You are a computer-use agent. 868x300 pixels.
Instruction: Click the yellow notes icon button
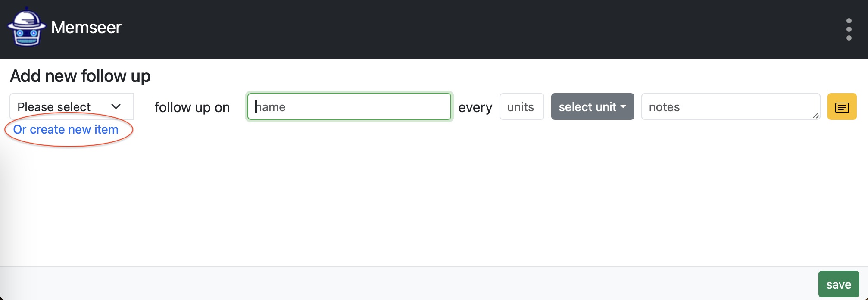(x=842, y=107)
